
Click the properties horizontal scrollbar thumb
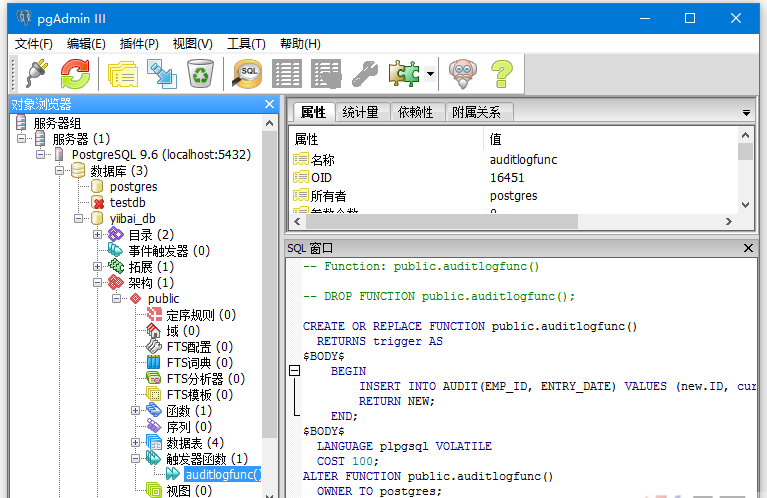(x=442, y=221)
